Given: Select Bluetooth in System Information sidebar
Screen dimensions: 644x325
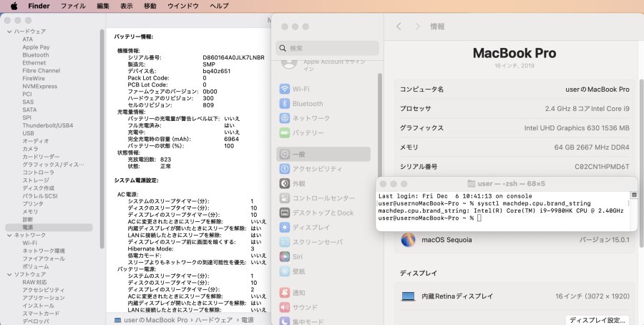Looking at the screenshot, I should pyautogui.click(x=36, y=55).
